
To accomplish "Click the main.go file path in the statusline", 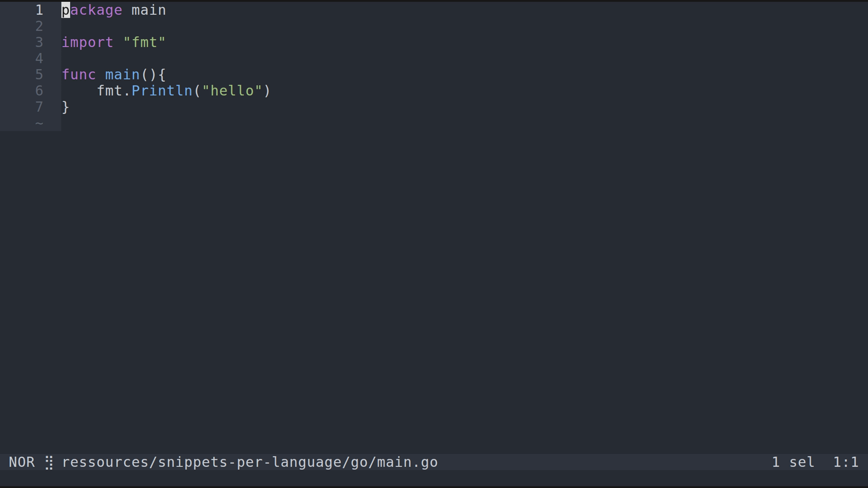I will click(250, 462).
